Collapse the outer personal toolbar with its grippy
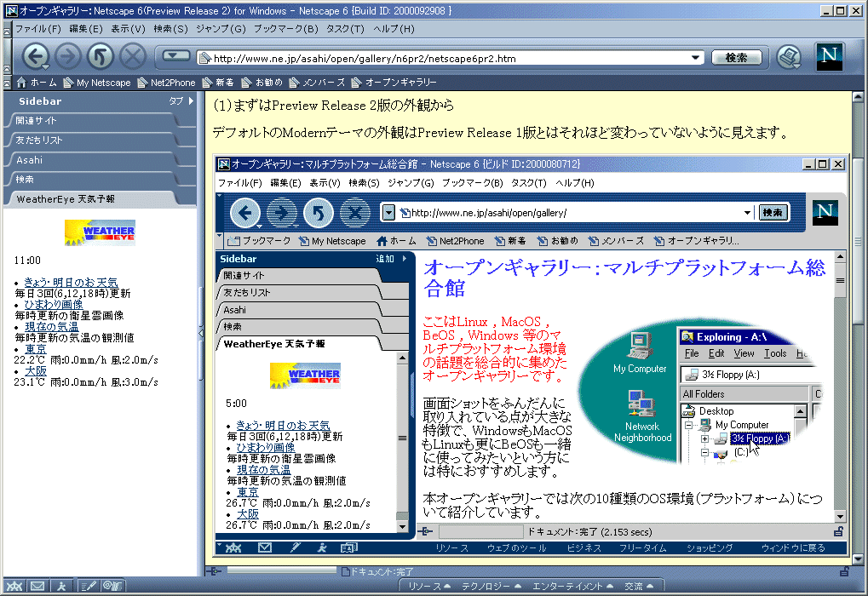The image size is (868, 596). click(7, 83)
